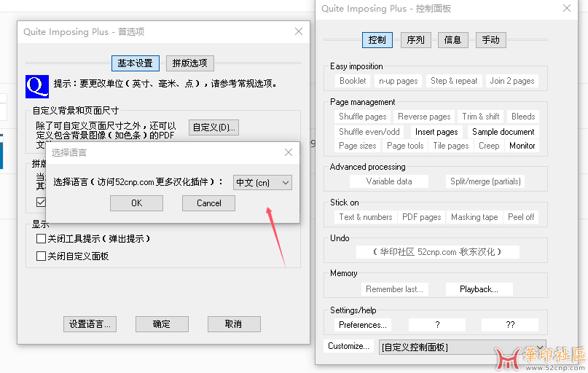Tick the 关闭自定义面板 checkbox
The width and height of the screenshot is (588, 373).
tap(42, 256)
